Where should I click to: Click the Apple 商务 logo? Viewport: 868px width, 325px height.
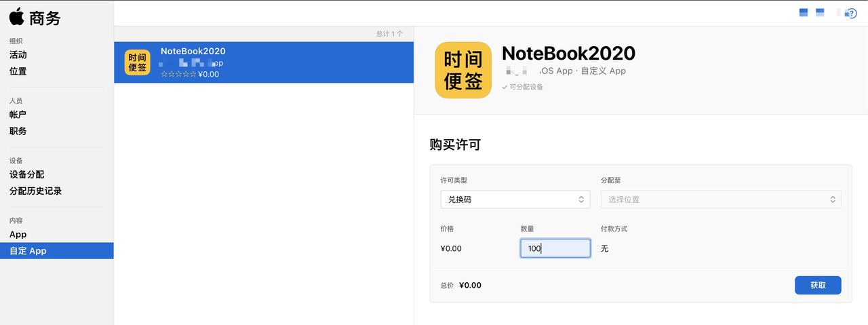(35, 16)
